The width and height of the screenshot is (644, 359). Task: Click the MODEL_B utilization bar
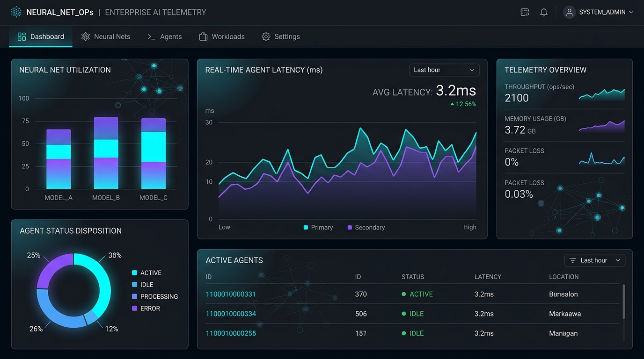(x=106, y=153)
